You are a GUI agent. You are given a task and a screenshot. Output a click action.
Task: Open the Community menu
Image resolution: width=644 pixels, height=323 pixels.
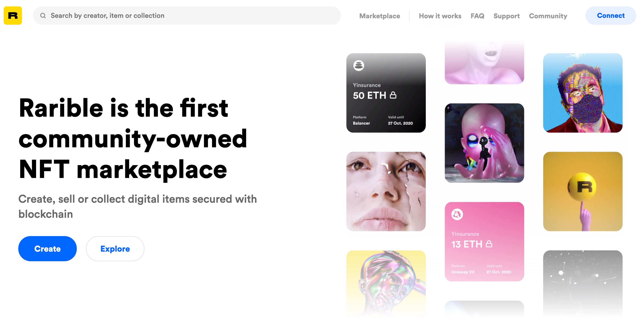[x=548, y=16]
